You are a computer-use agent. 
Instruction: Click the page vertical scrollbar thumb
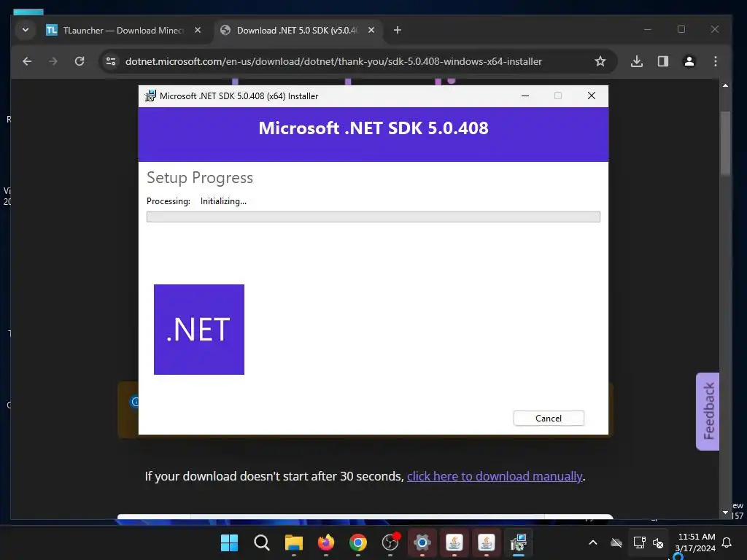click(x=725, y=143)
